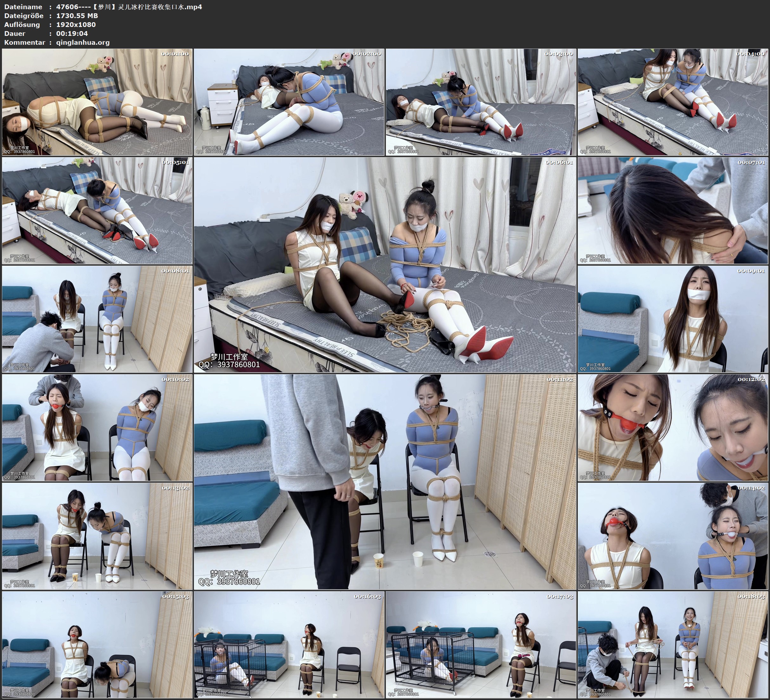Open the large frame at 00:06:01
Image resolution: width=770 pixels, height=700 pixels.
(385, 265)
